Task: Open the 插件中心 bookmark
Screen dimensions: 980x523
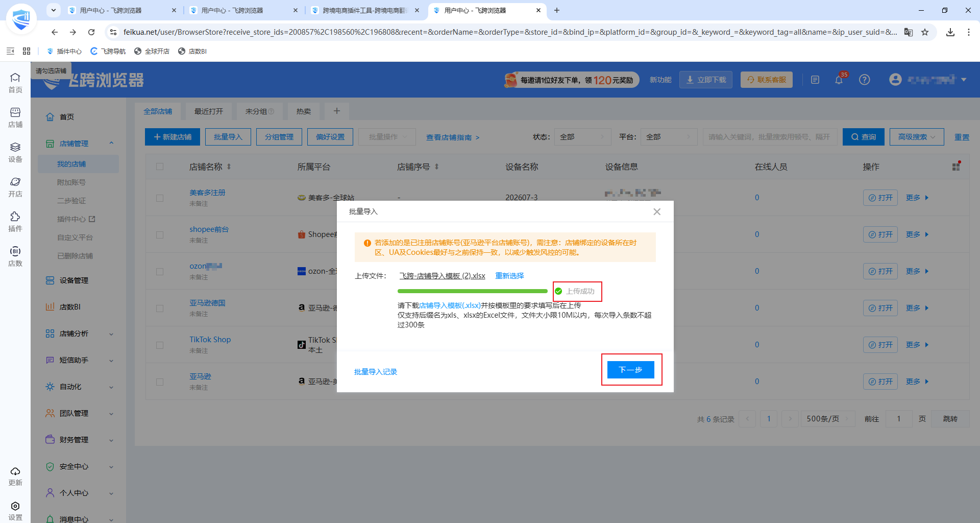Action: click(64, 51)
